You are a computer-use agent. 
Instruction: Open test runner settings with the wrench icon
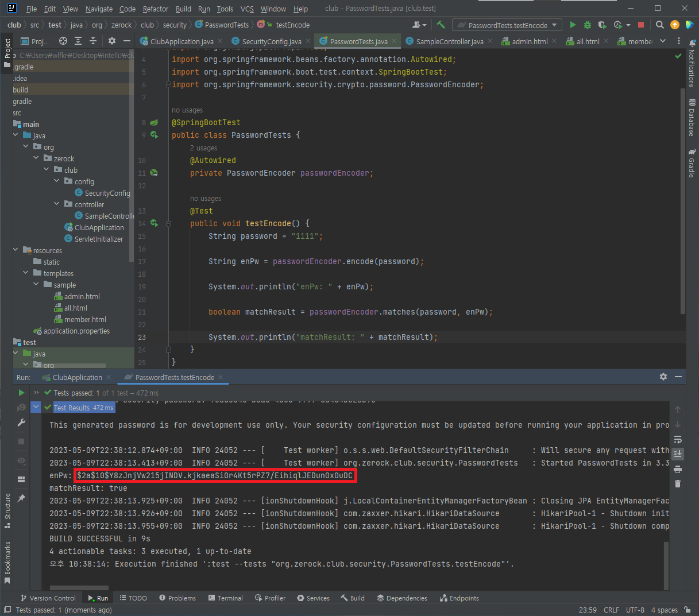point(21,423)
